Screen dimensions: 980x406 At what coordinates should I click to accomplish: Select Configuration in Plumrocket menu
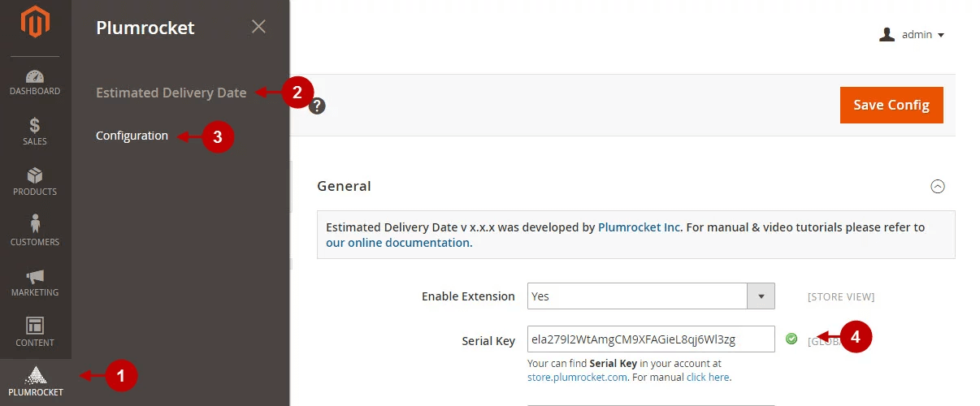coord(132,136)
